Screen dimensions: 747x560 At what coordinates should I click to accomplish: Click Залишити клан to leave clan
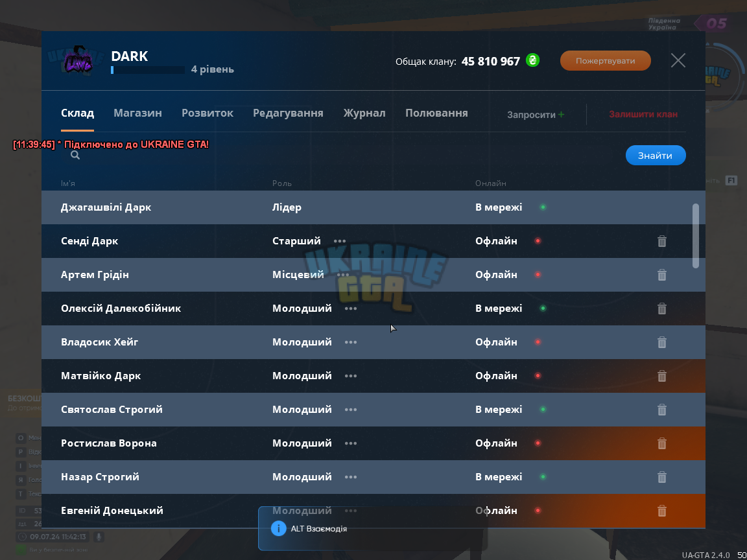tap(643, 114)
